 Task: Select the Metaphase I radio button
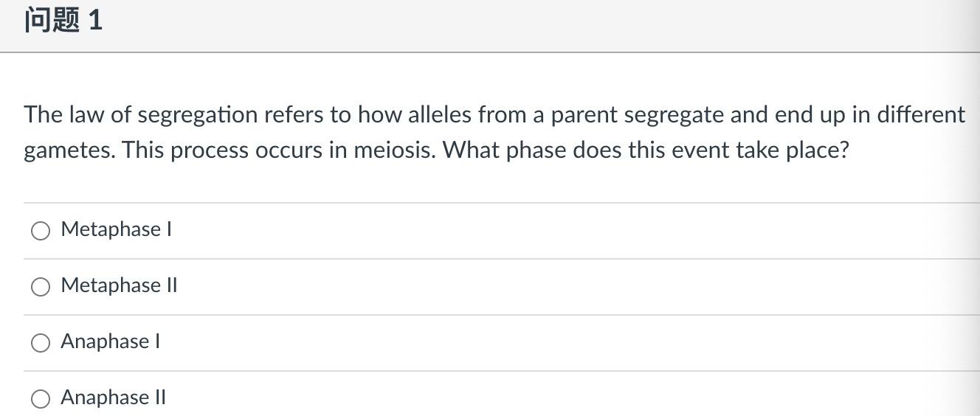coord(41,231)
